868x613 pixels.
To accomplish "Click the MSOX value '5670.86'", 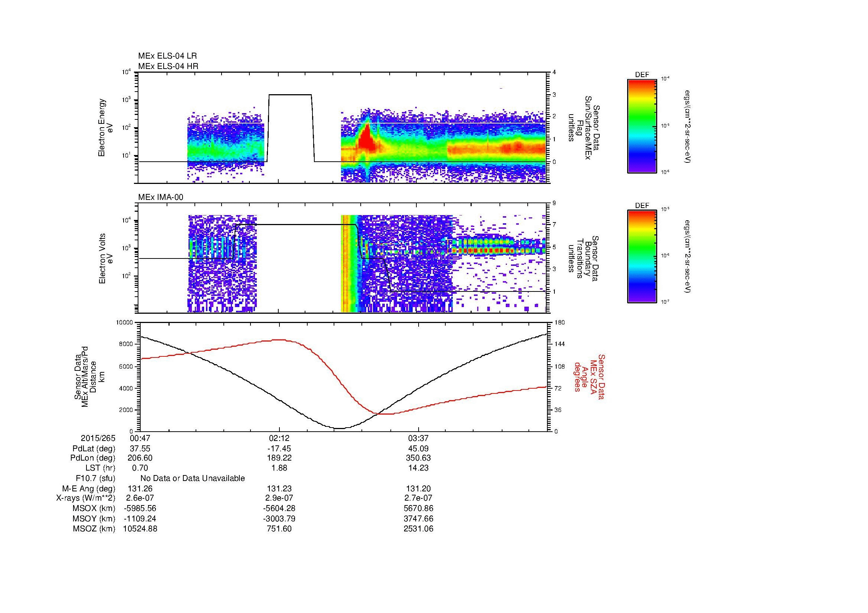I will click(x=418, y=508).
